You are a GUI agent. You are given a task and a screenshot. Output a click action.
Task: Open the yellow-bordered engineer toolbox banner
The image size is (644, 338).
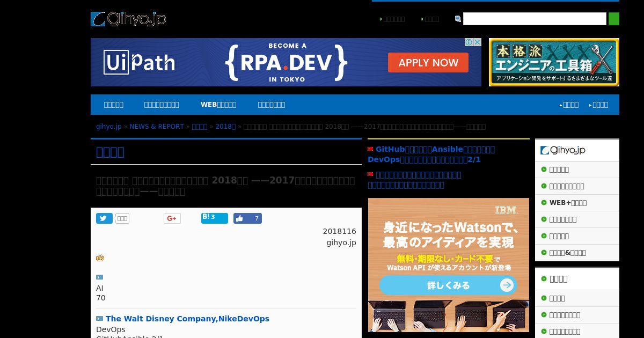[x=554, y=62]
